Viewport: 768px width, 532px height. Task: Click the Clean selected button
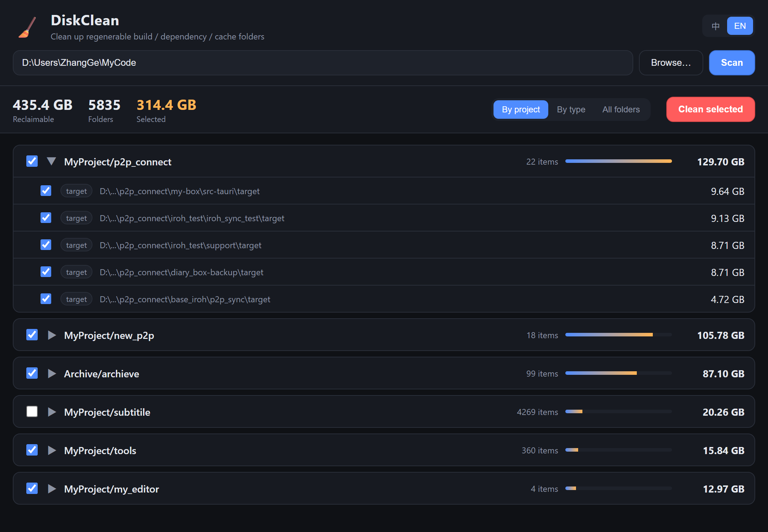710,109
